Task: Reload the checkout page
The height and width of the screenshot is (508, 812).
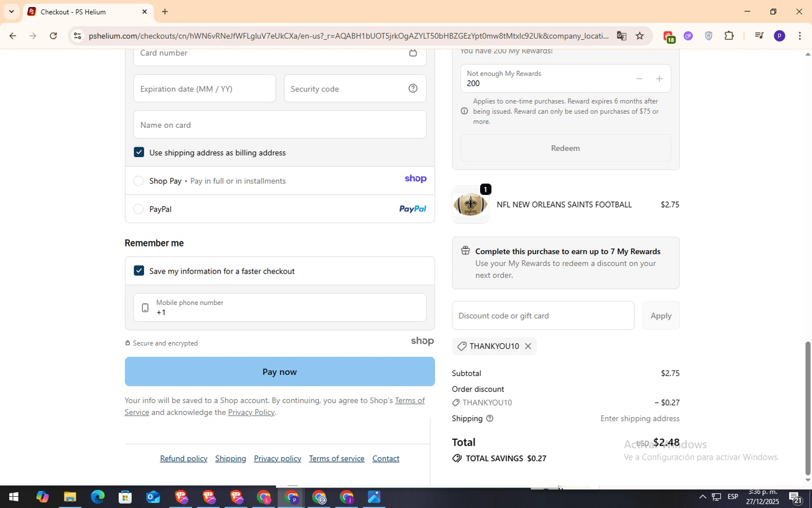Action: [x=53, y=36]
